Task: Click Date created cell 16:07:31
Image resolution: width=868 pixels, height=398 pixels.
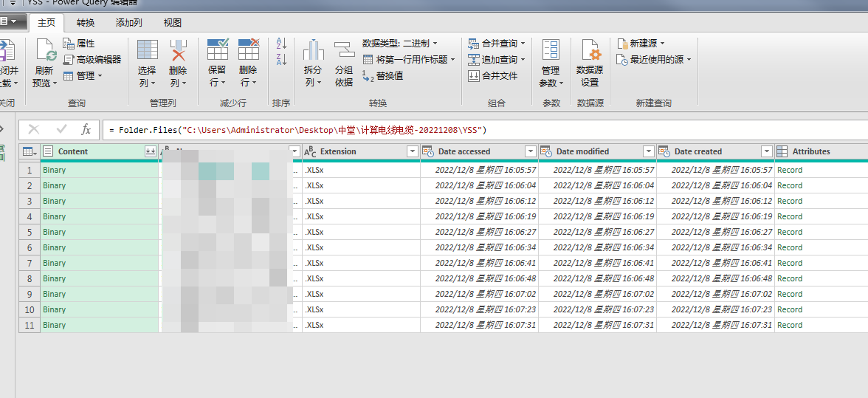Action: pyautogui.click(x=715, y=325)
